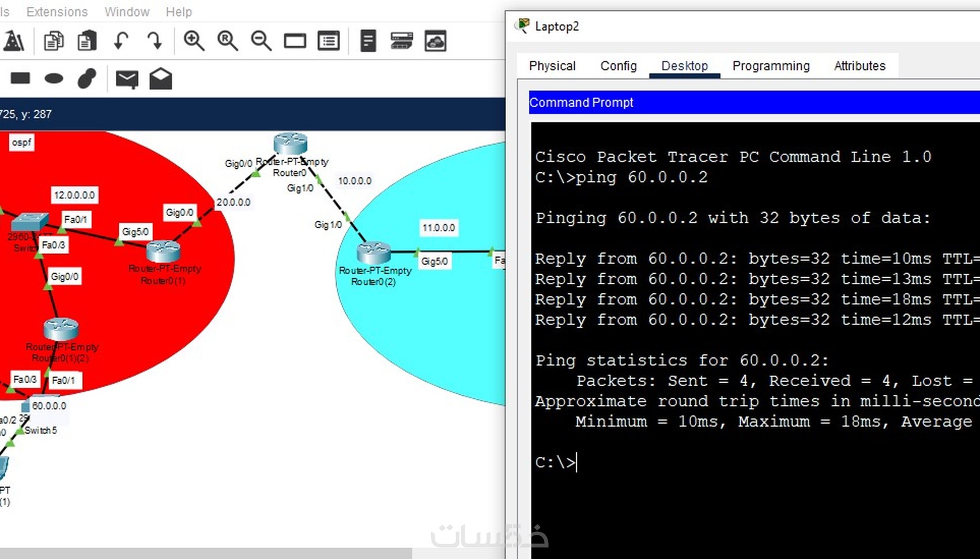Screen dimensions: 980x559
Task: Open the Custom Devices dialog
Action: pyautogui.click(x=329, y=41)
